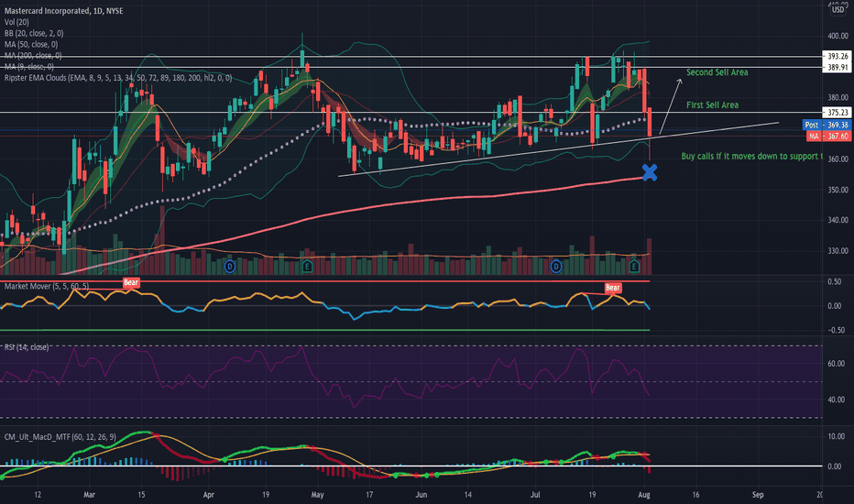Click the Aug label on the time axis

coord(644,495)
